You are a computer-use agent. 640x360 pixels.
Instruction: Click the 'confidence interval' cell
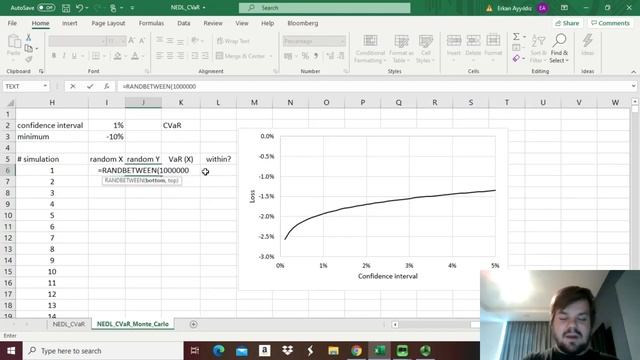coord(52,125)
